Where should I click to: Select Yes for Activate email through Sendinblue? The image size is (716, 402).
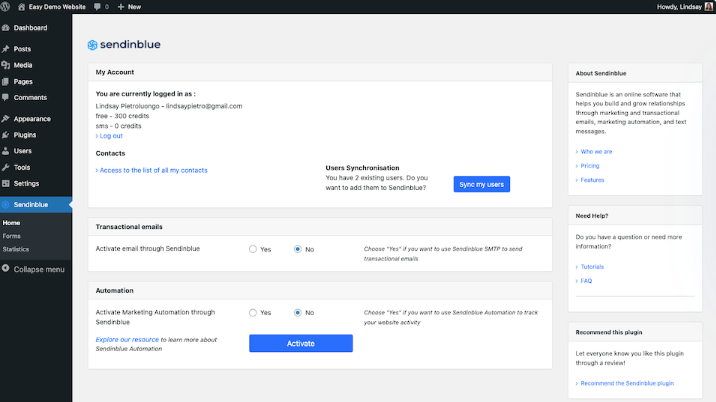(x=253, y=249)
